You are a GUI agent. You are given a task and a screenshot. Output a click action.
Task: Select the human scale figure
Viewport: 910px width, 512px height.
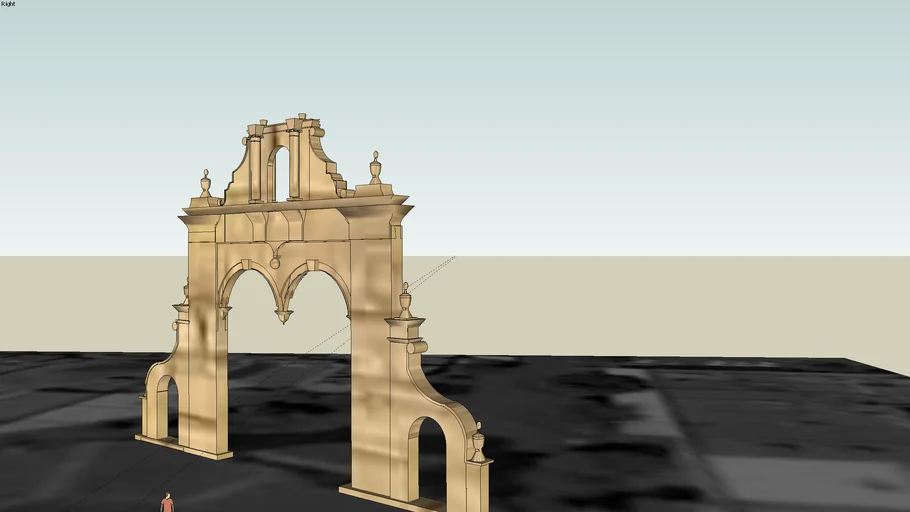click(x=167, y=502)
